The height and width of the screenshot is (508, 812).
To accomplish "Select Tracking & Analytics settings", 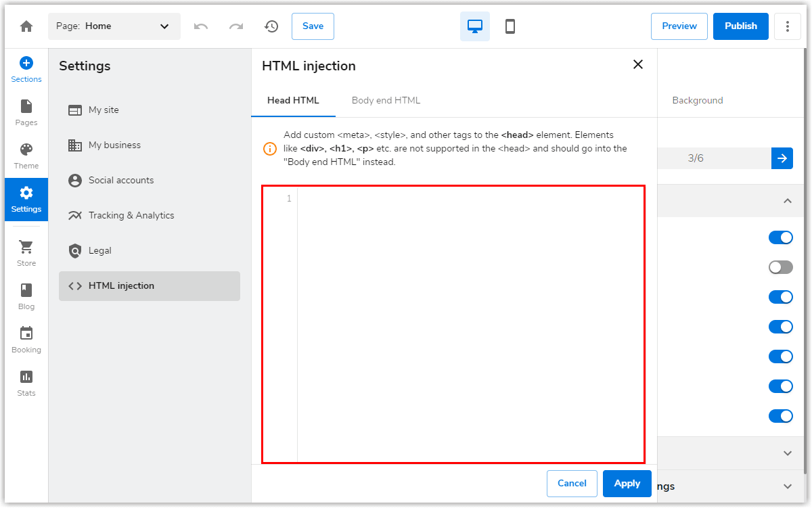I will pos(150,215).
